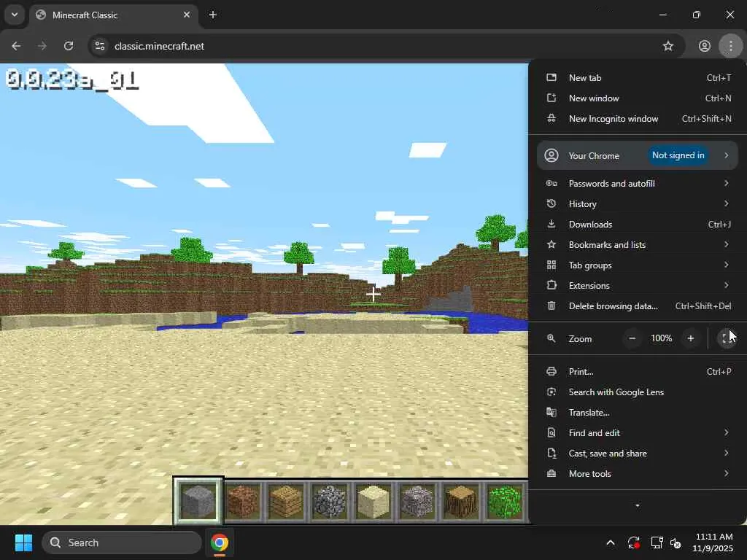Viewport: 747px width, 560px height.
Task: Decrease zoom with minus button
Action: coord(632,338)
